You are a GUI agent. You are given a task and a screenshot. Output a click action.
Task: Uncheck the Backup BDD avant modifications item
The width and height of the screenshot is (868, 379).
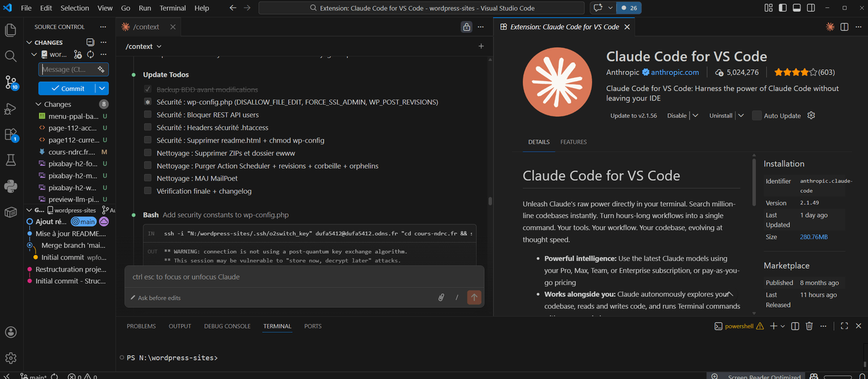148,89
